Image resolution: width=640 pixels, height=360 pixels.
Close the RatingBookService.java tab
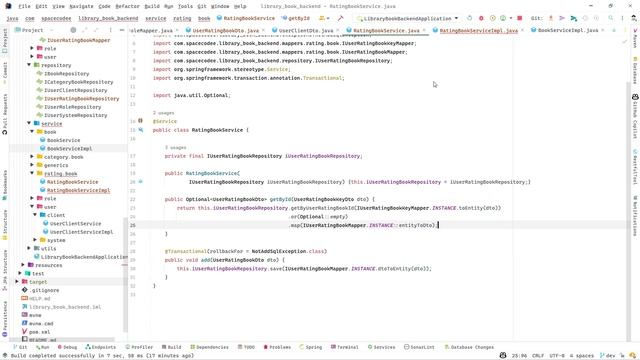pos(424,31)
